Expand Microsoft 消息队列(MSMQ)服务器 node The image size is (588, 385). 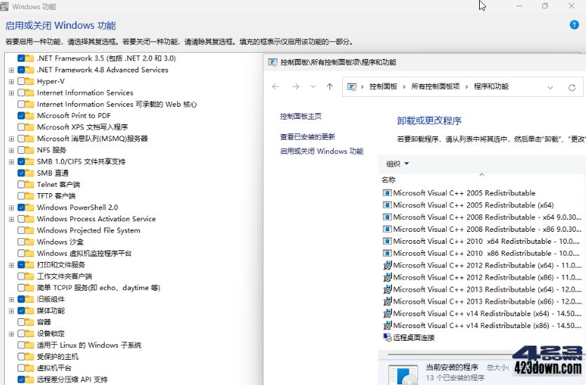[11, 139]
